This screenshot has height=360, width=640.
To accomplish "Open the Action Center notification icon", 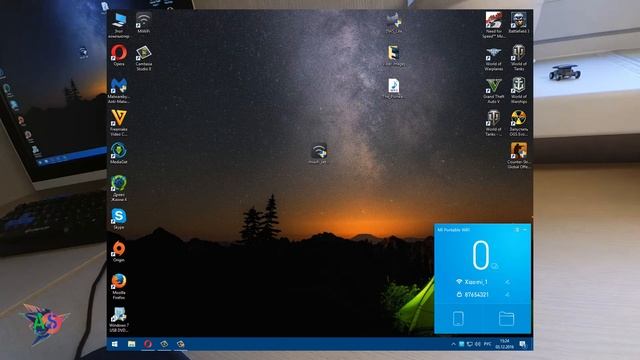I will click(523, 344).
